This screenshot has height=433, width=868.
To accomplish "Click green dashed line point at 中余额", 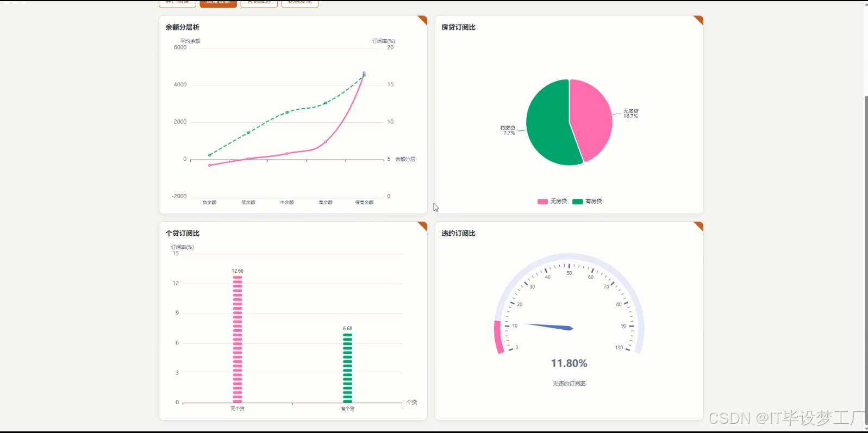I will (287, 112).
